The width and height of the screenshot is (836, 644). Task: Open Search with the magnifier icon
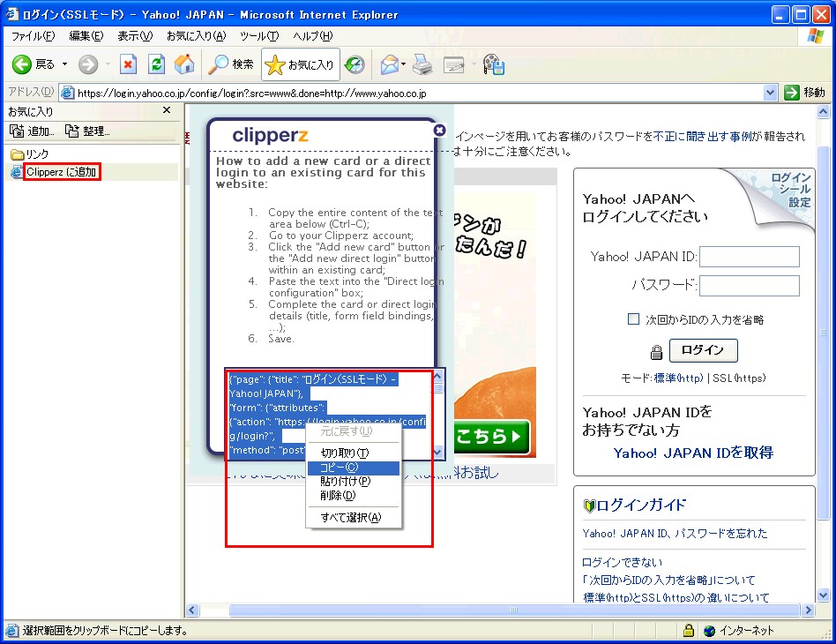(230, 64)
